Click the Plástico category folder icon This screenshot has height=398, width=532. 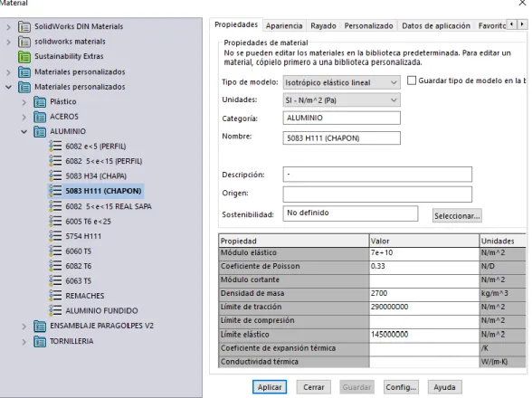[40, 101]
